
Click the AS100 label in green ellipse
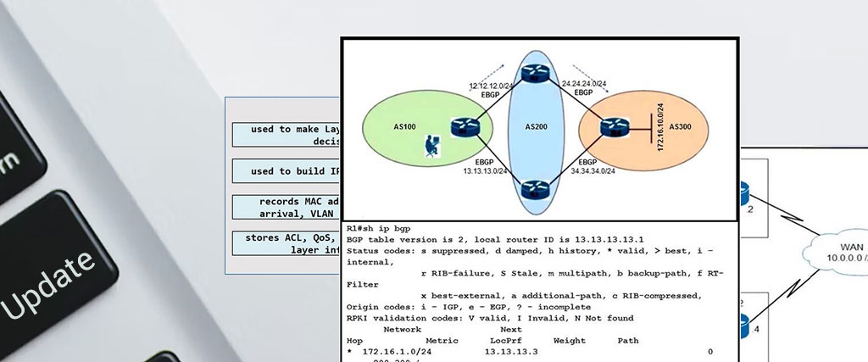404,126
